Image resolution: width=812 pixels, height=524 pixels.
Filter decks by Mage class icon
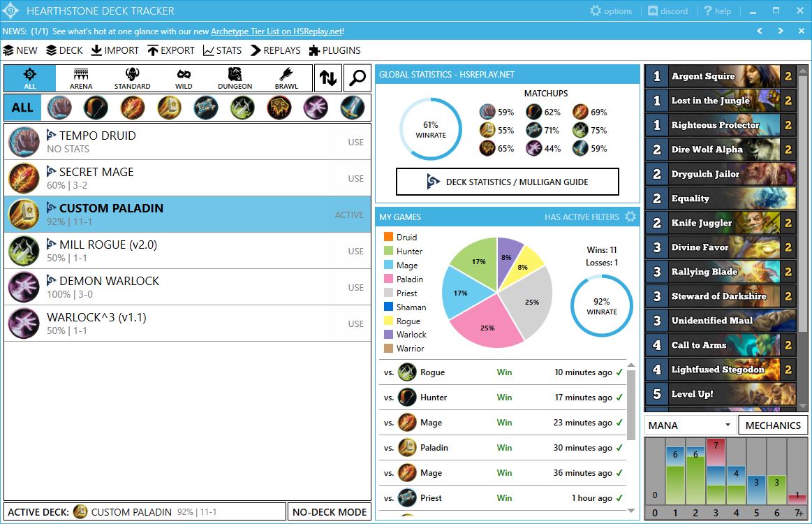pyautogui.click(x=133, y=108)
